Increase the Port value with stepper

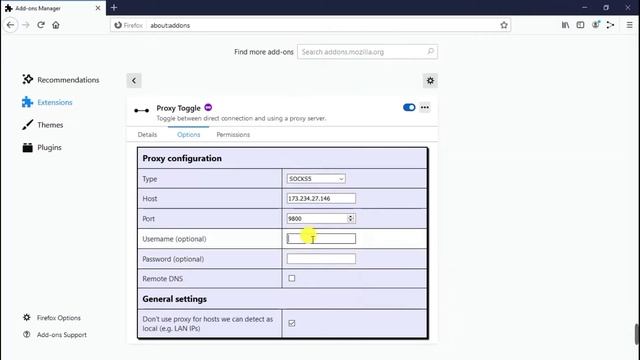coord(351,216)
